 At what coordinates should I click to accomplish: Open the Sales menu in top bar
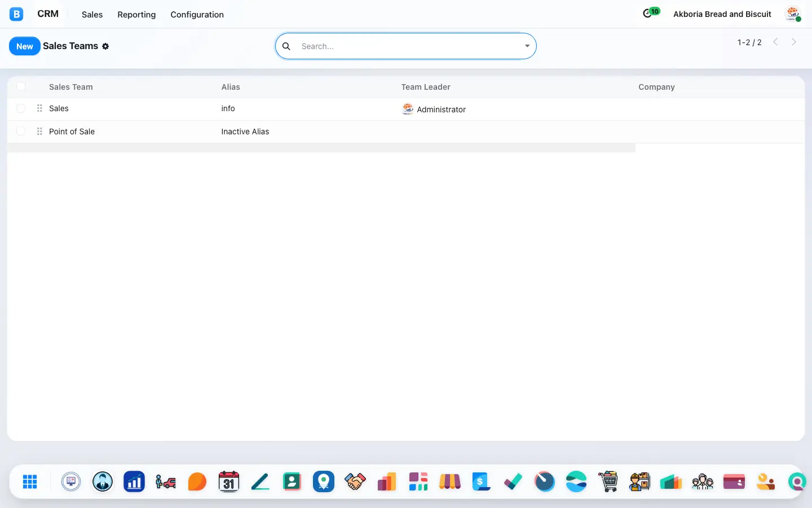(x=92, y=15)
